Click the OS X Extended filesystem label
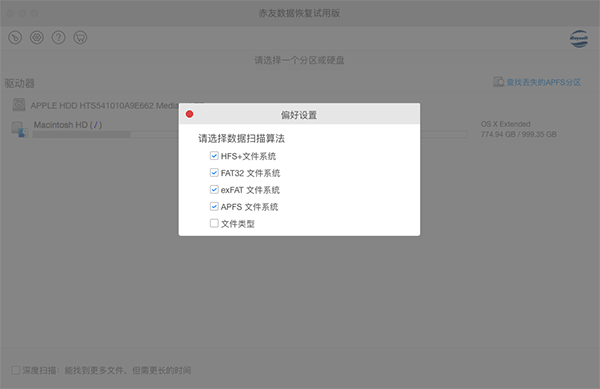 click(505, 124)
